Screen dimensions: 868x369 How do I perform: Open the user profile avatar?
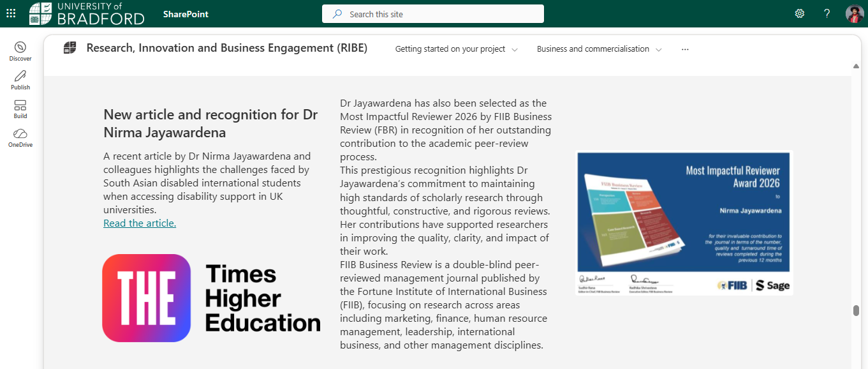855,13
